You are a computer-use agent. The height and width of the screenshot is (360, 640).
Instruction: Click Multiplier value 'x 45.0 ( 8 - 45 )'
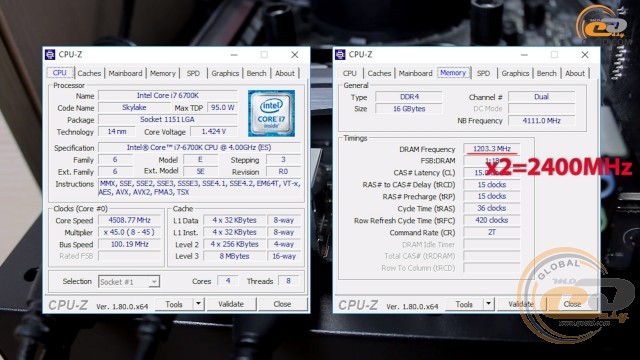point(130,232)
